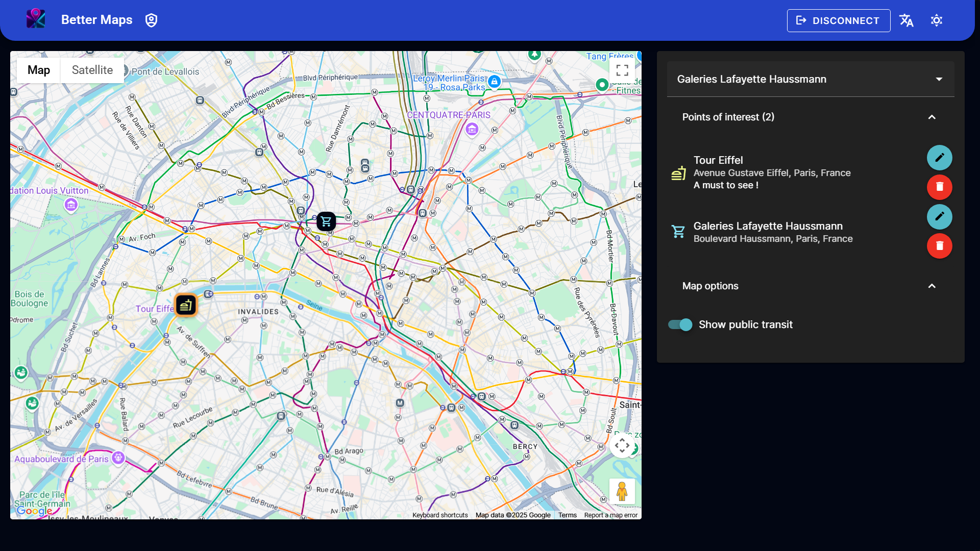Open the map Terms link
980x551 pixels.
point(567,515)
